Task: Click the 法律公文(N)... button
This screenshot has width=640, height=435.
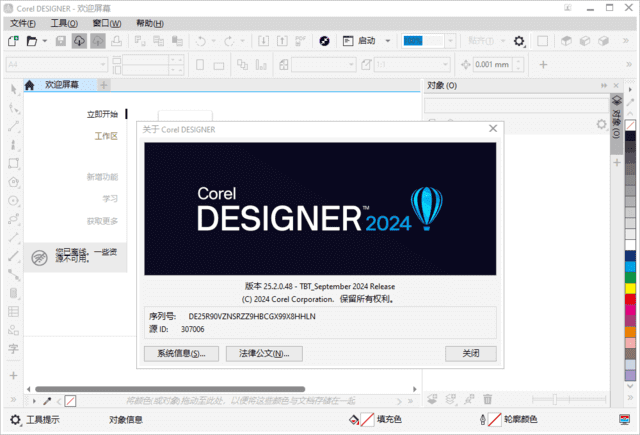Action: click(264, 353)
